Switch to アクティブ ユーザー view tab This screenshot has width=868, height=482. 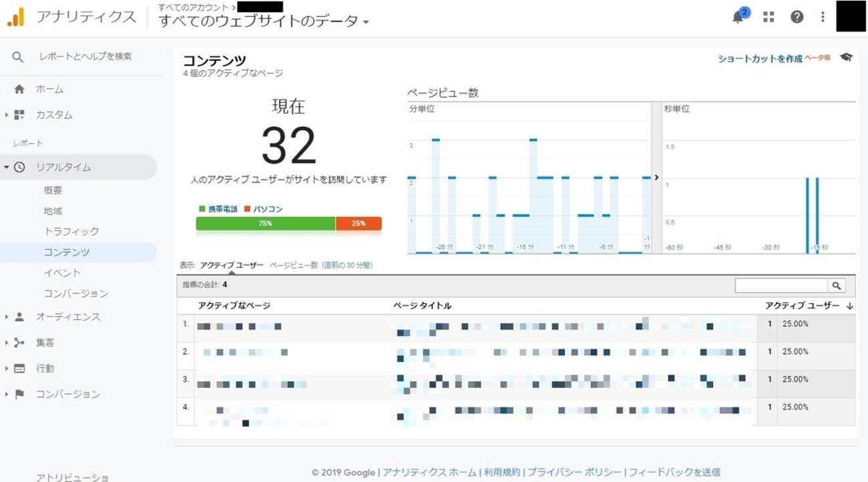(232, 265)
